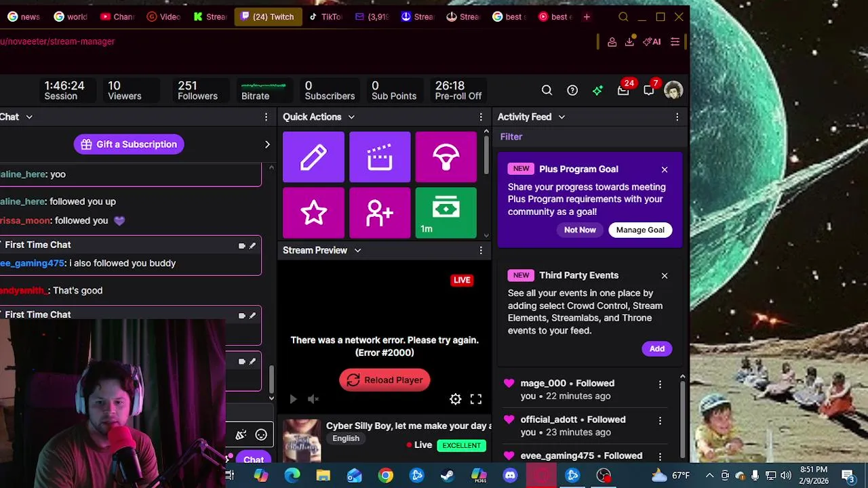Open the Raid Channel quick action

click(446, 157)
